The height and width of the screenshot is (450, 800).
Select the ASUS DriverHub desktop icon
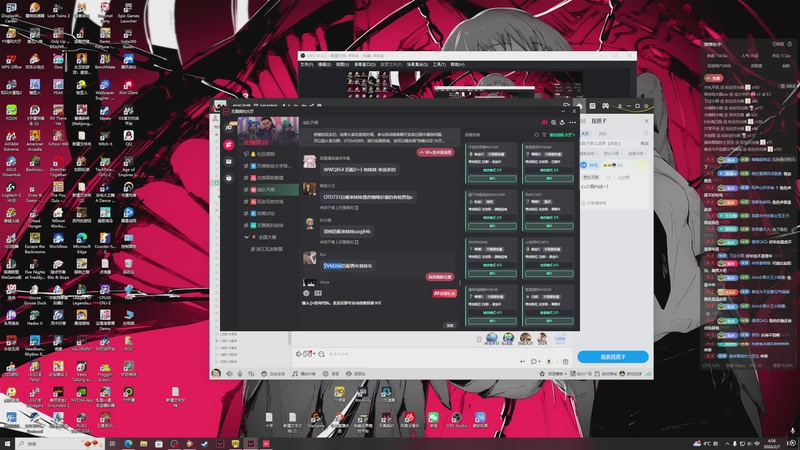11,166
